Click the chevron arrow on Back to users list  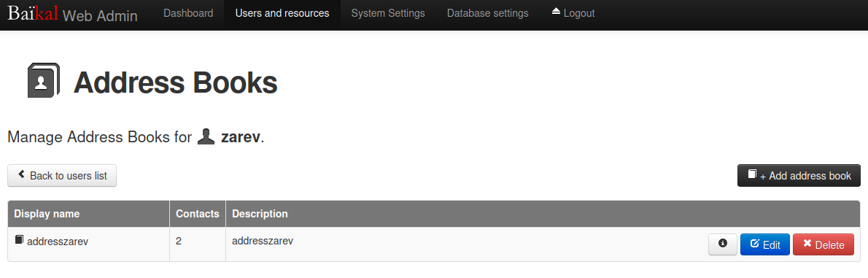22,174
